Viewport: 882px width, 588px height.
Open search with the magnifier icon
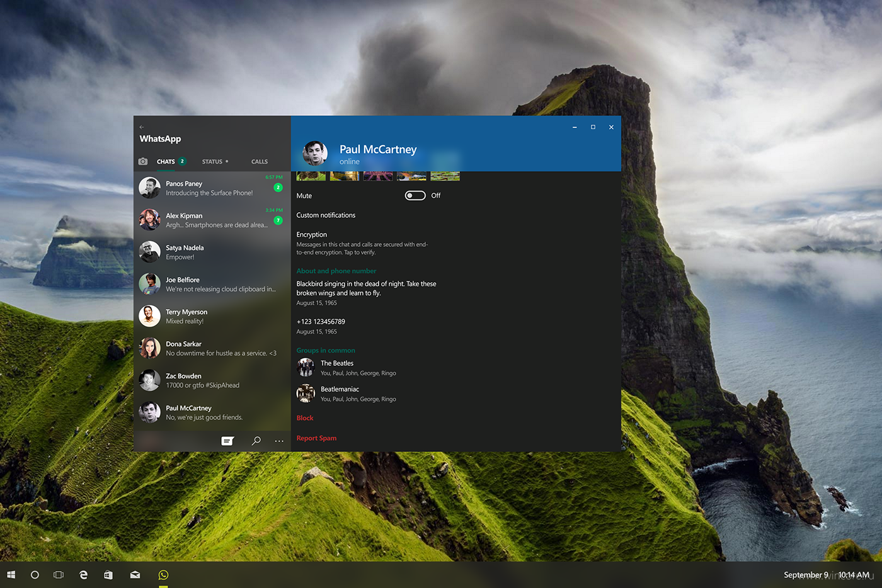[256, 441]
